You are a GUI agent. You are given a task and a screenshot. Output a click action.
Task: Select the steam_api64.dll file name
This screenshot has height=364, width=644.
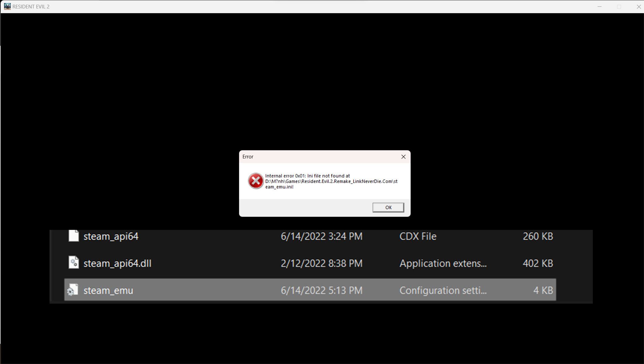(117, 263)
